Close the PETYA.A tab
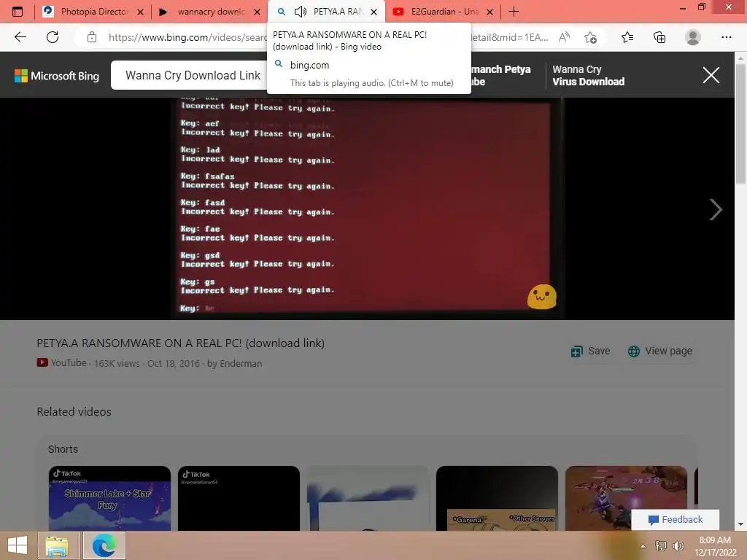Screen dimensions: 747x560 374,12
